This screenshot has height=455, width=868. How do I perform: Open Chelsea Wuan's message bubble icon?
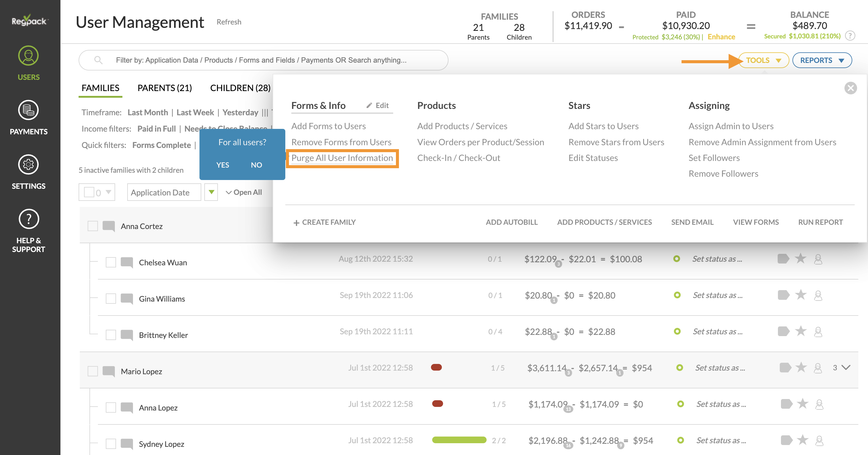click(127, 262)
